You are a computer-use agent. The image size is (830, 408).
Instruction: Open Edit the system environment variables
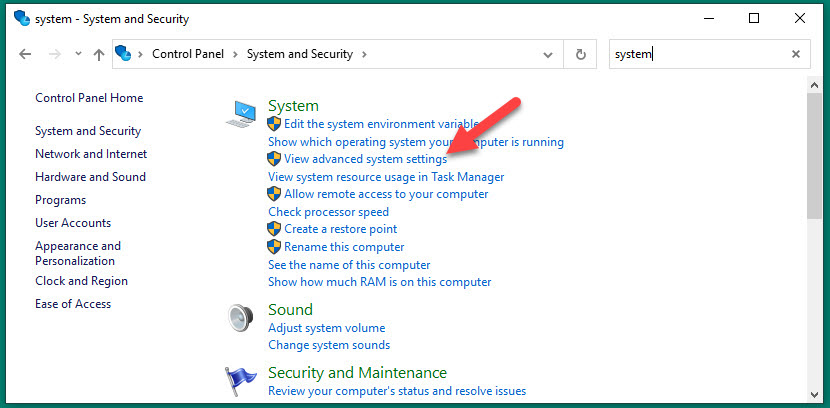381,124
